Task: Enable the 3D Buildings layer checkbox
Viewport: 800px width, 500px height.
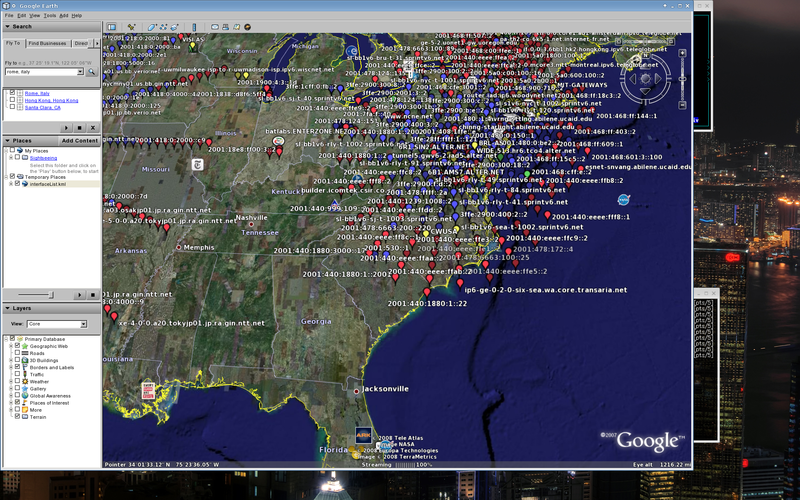Action: coord(17,360)
